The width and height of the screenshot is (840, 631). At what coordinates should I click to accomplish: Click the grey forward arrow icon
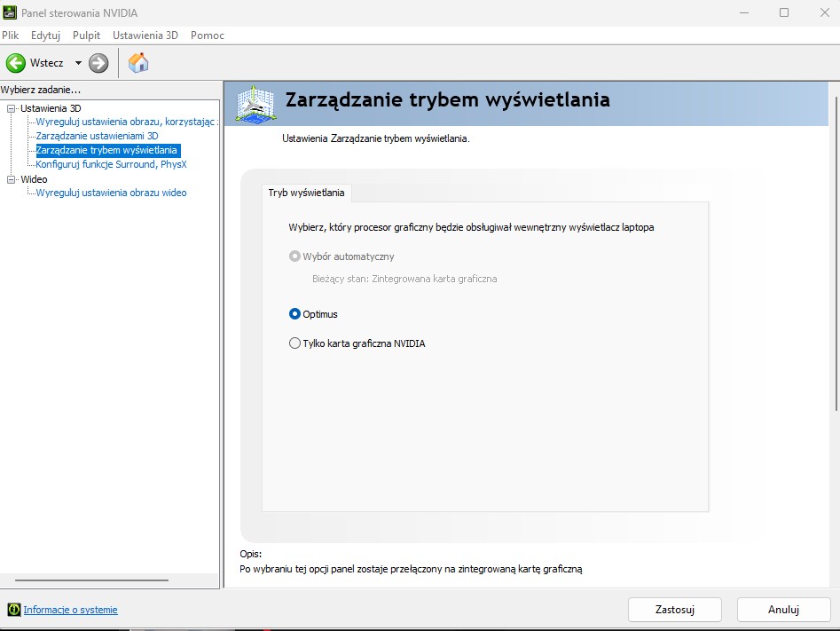tap(98, 63)
